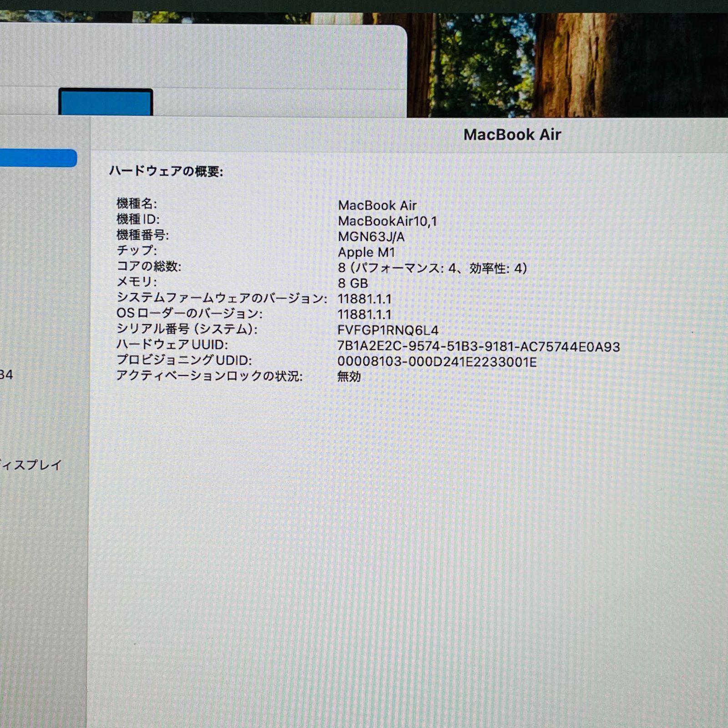Select the serial number FVFGP1RNQ6L4
The width and height of the screenshot is (728, 728).
tap(388, 330)
